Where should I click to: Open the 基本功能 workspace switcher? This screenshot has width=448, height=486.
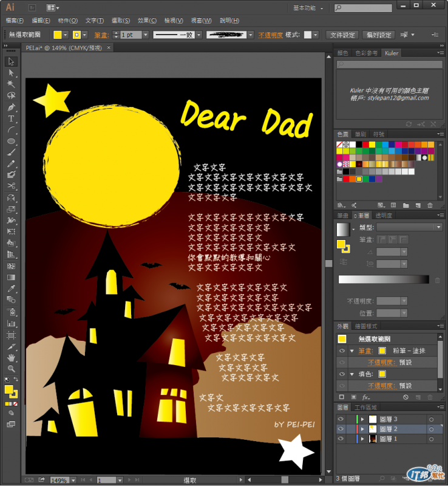[x=308, y=8]
